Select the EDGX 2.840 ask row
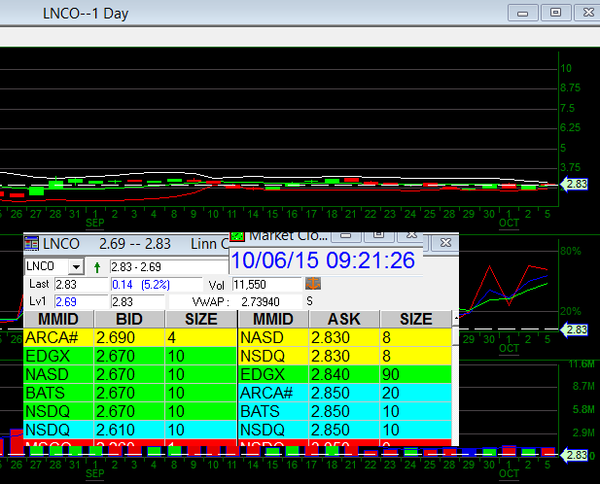This screenshot has height=484, width=600. 343,374
